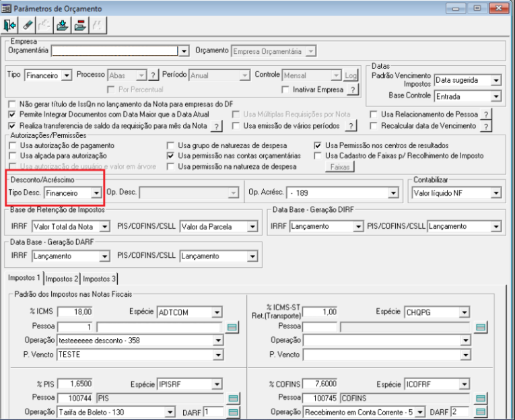Click the DARF field in COFINS row
The height and width of the screenshot is (420, 515).
pyautogui.click(x=460, y=412)
